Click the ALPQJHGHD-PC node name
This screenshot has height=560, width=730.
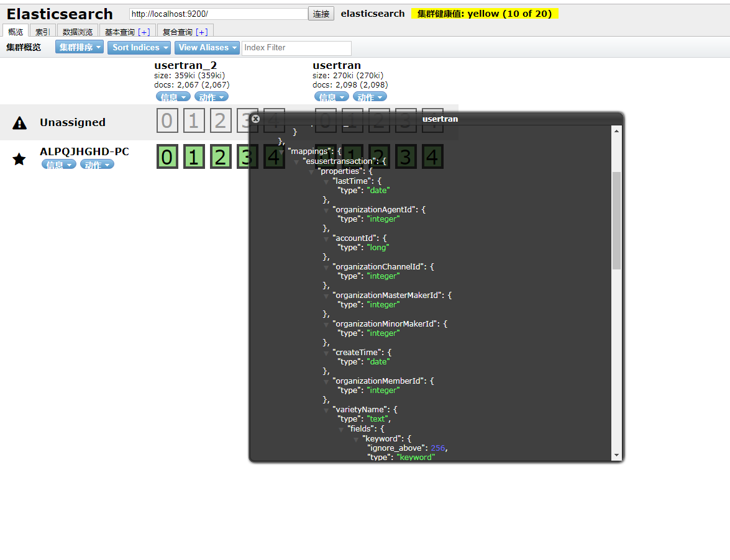click(x=84, y=151)
